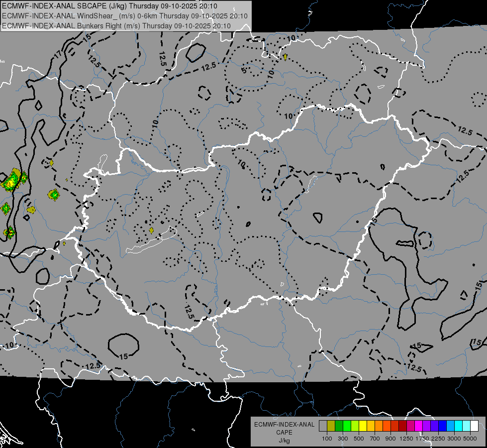This screenshot has height=448, width=487.
Task: Click the 17 contour label on the map
Action: coord(58,55)
